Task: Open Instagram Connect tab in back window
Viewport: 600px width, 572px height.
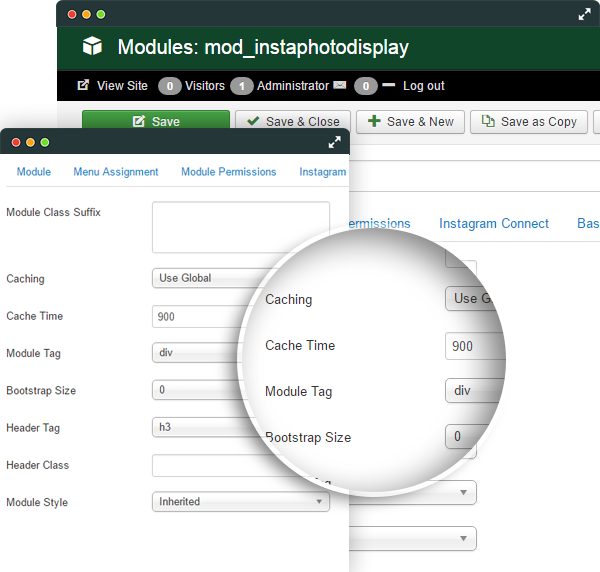Action: [x=494, y=223]
